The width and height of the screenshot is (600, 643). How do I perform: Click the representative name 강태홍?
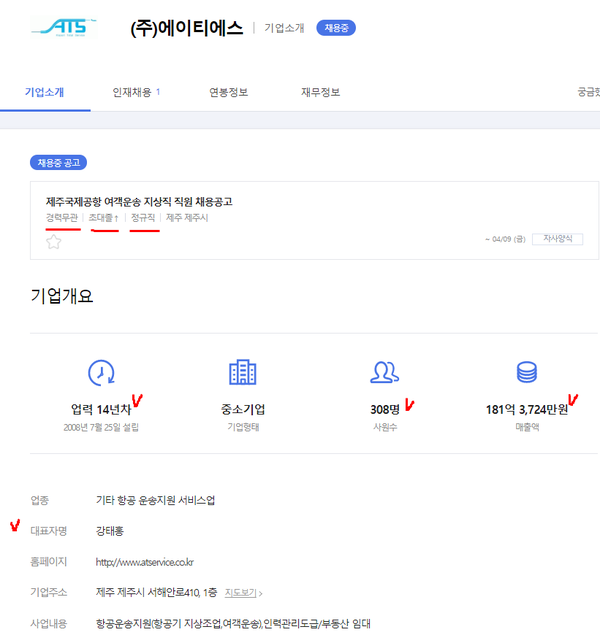(x=110, y=531)
